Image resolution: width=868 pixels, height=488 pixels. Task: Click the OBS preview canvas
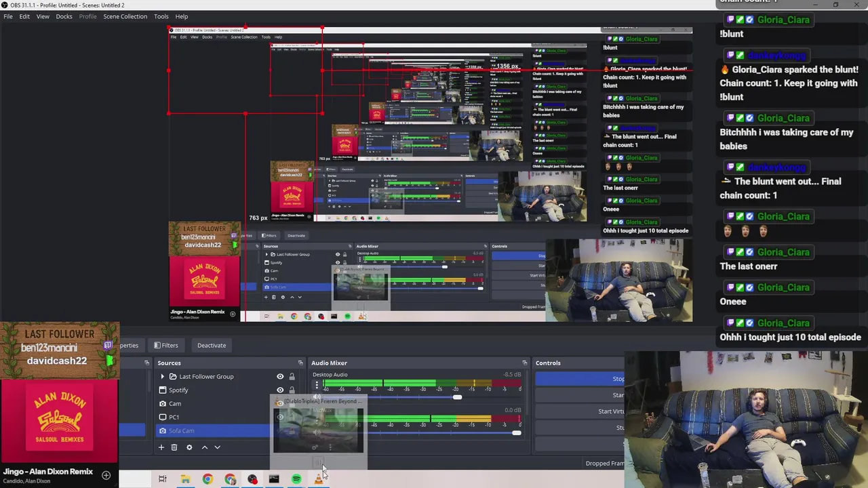tap(431, 174)
